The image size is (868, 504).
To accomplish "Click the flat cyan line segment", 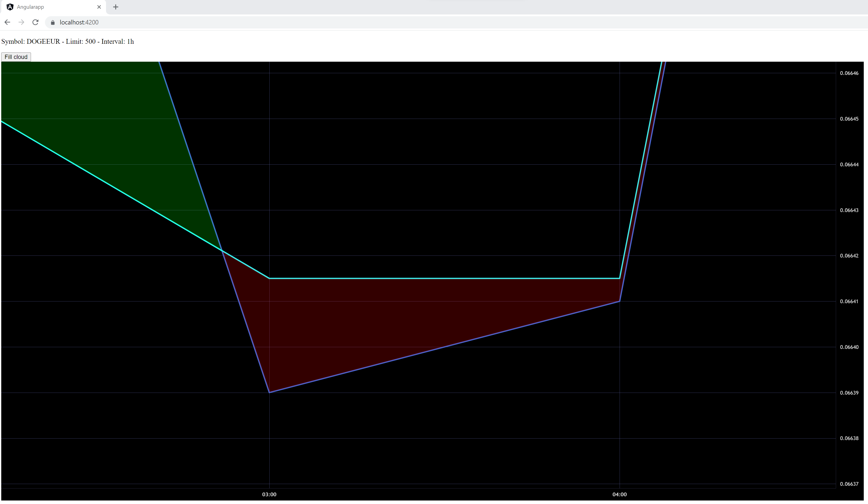I will 444,278.
